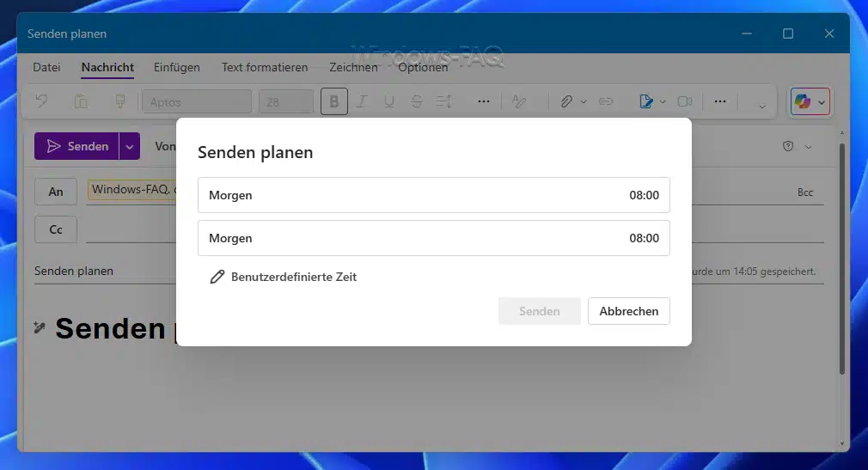Switch to the Nachricht tab
Viewport: 868px width, 470px height.
[x=107, y=67]
